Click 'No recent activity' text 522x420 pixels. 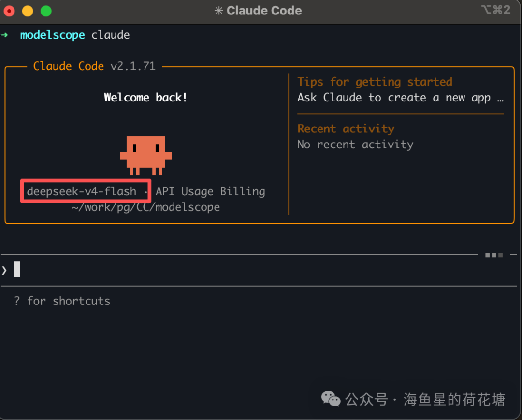(355, 145)
